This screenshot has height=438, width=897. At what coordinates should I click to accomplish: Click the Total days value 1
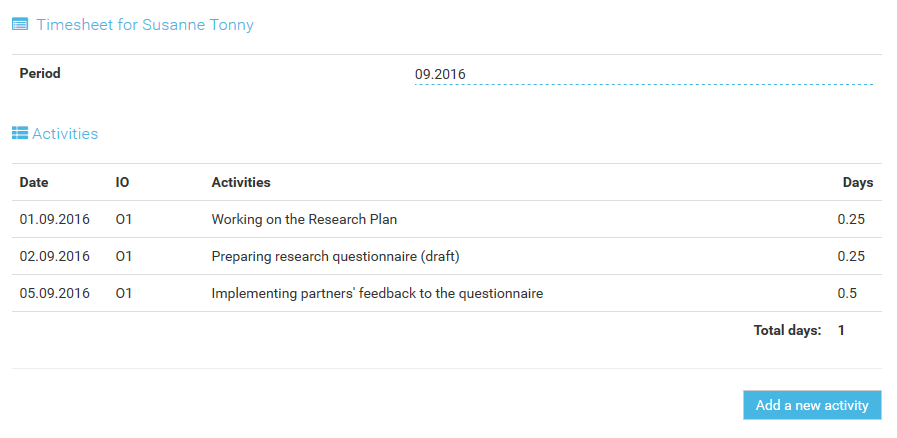841,330
